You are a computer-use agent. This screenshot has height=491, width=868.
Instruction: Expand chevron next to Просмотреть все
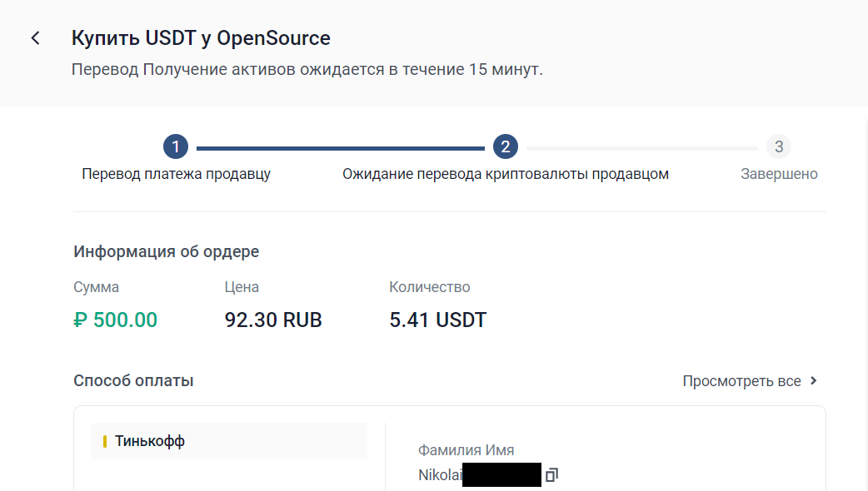tap(814, 381)
